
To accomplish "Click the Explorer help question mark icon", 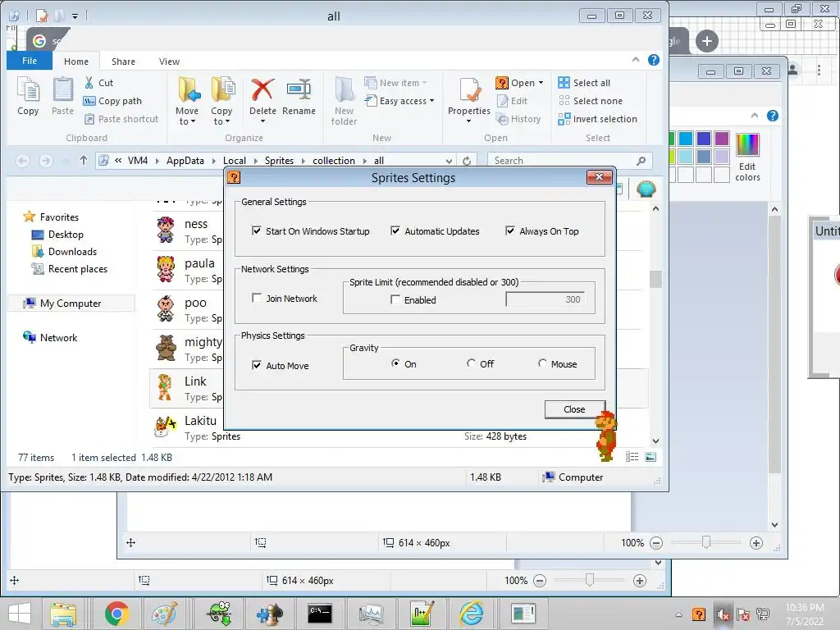I will pyautogui.click(x=654, y=60).
